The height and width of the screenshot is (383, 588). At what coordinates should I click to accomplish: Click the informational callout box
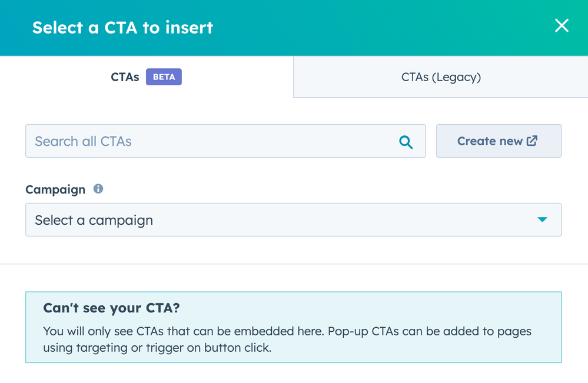click(x=293, y=328)
